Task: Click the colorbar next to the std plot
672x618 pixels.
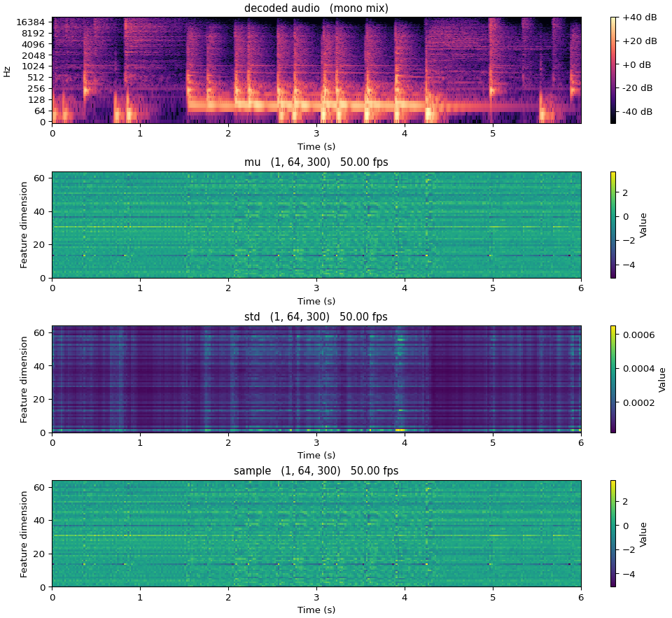Action: (613, 379)
